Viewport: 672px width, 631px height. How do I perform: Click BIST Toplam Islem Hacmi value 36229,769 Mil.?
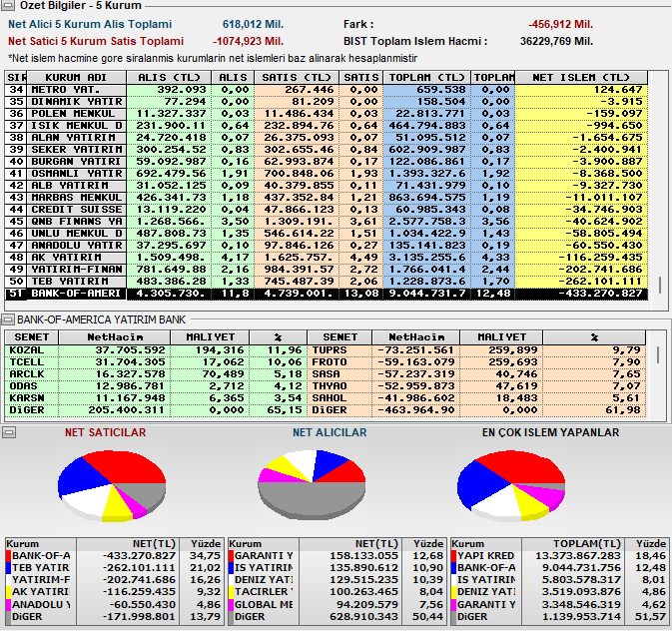point(556,41)
